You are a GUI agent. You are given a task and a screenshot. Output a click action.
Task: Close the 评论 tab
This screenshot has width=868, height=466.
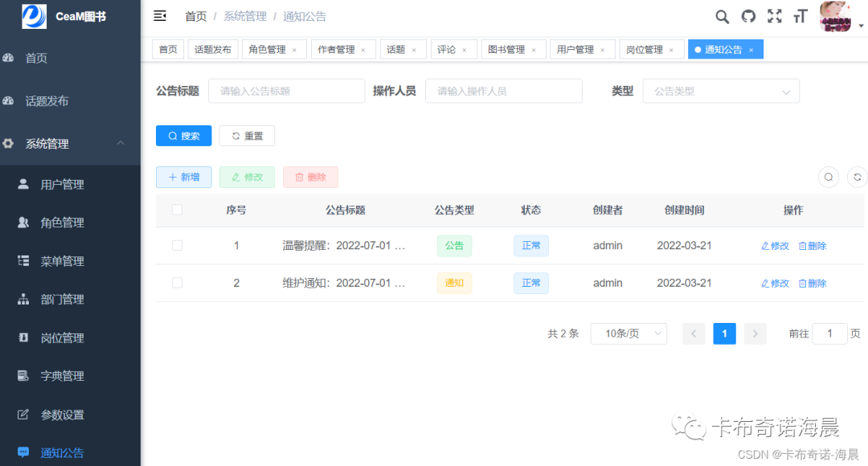pyautogui.click(x=465, y=50)
